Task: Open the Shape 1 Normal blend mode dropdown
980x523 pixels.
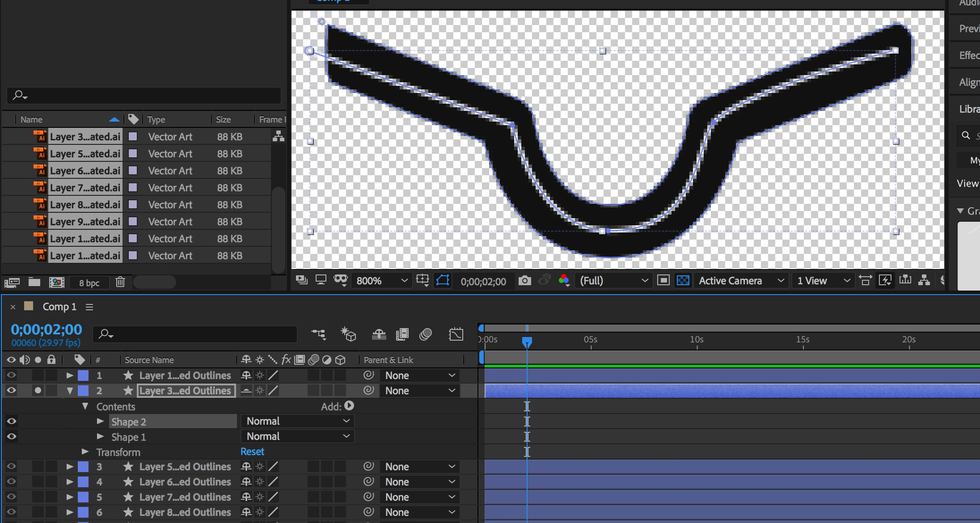Action: (x=297, y=436)
